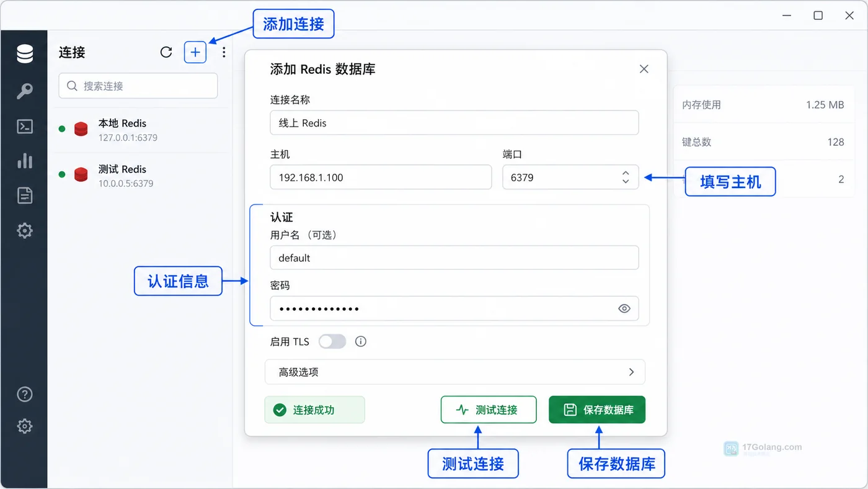868x489 pixels.
Task: Click the Save Database button
Action: (597, 410)
